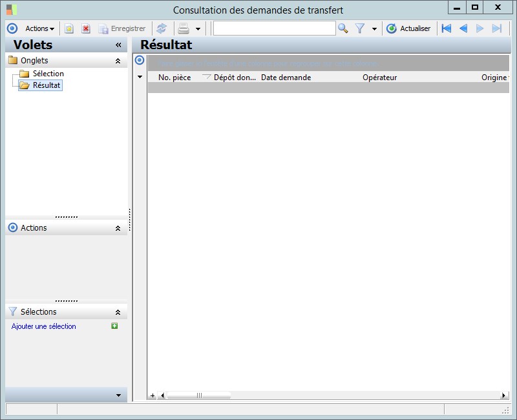Click the Actualiser button

click(408, 28)
